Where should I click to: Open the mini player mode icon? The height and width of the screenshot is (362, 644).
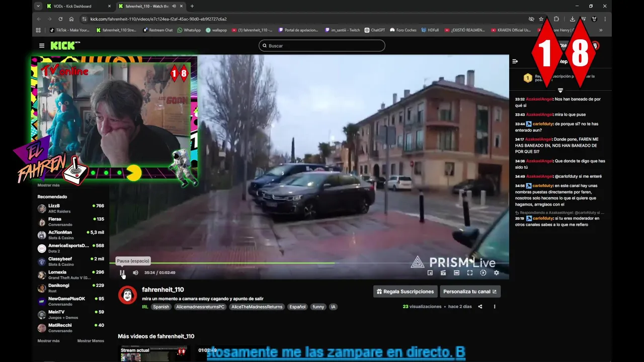coord(430,273)
